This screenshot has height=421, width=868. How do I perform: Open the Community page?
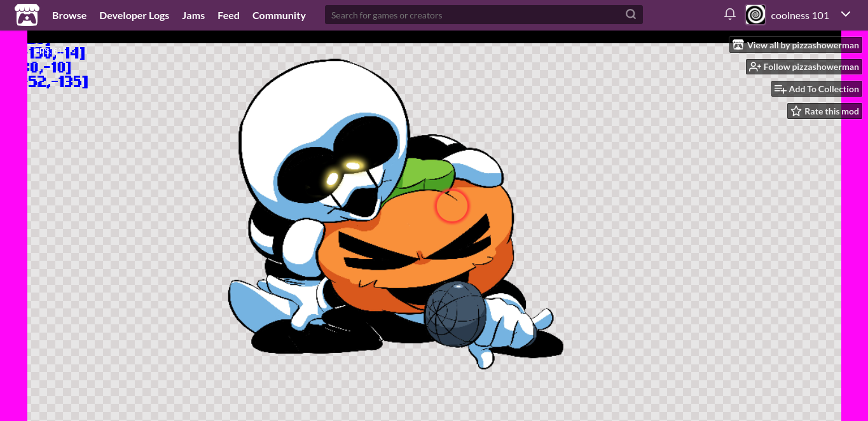[x=279, y=15]
